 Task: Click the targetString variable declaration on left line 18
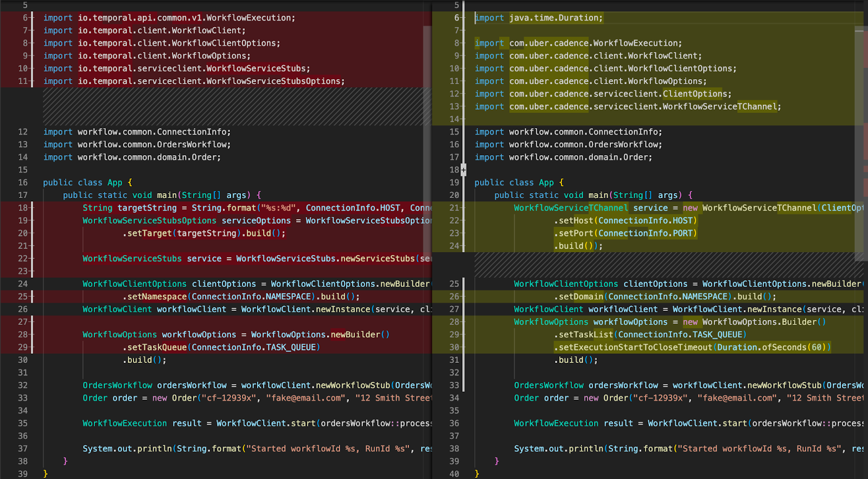147,208
